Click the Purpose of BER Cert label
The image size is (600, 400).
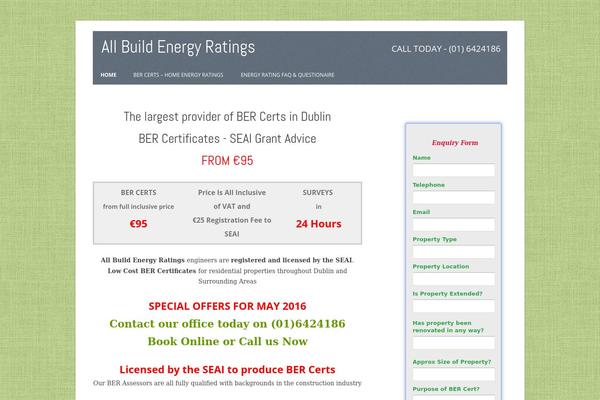(446, 389)
